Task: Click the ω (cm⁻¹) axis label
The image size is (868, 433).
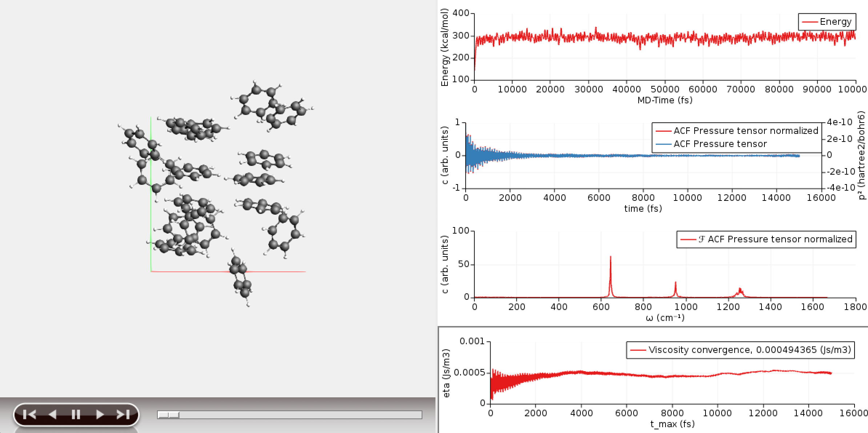Action: pyautogui.click(x=665, y=318)
